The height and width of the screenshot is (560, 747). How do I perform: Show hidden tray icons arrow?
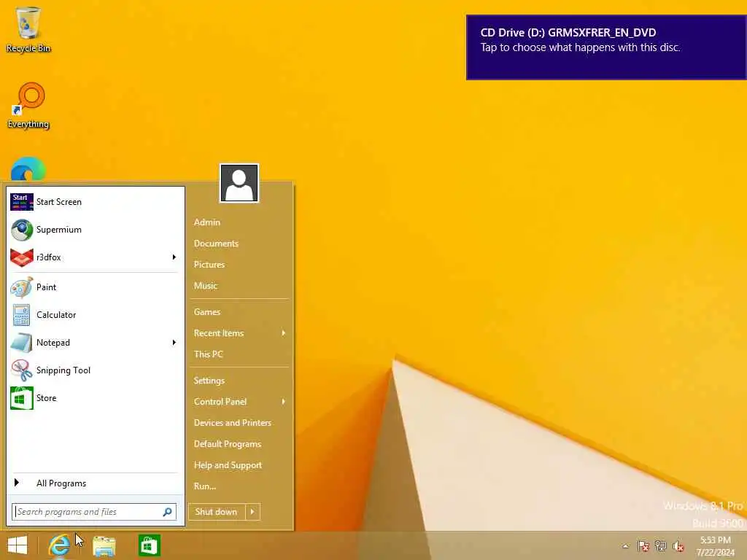625,546
